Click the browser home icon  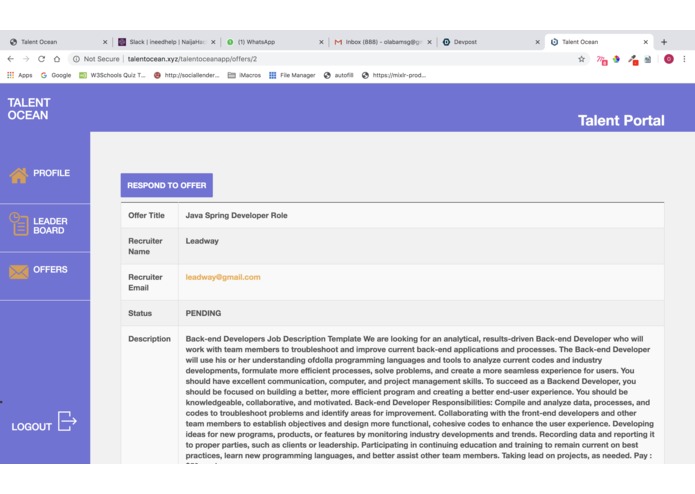[57, 59]
